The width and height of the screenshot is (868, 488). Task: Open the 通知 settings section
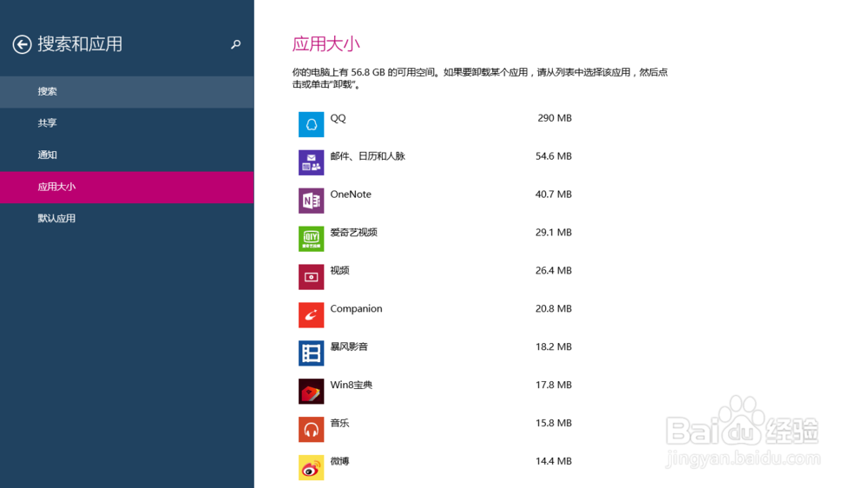(x=127, y=155)
